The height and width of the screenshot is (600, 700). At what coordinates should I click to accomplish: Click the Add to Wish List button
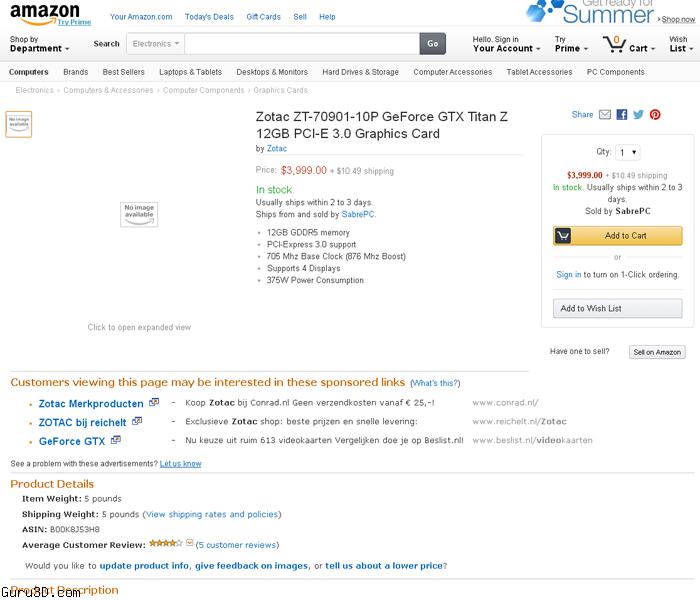coord(617,308)
